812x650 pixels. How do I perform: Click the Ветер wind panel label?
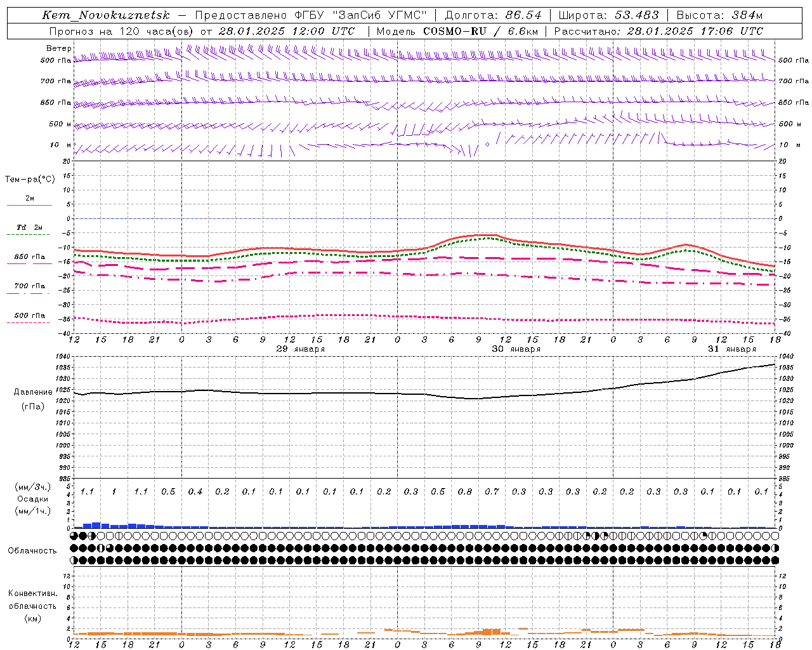tap(59, 48)
